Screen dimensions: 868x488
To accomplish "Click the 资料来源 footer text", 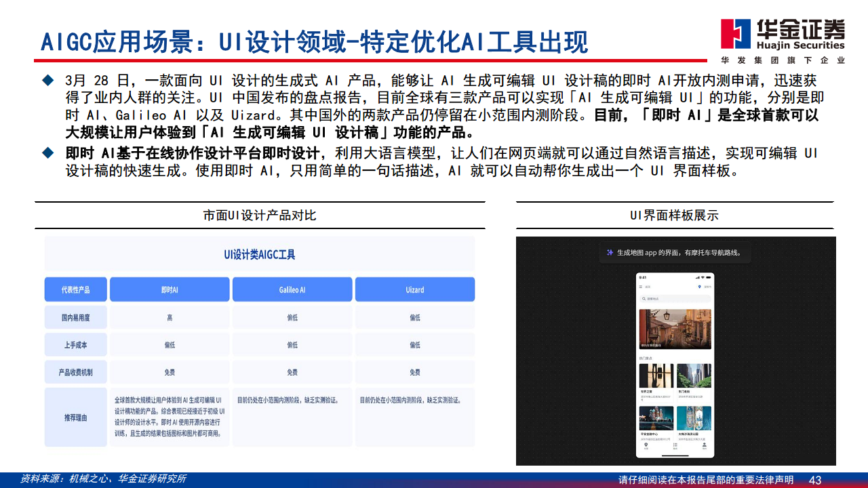I will pos(103,479).
